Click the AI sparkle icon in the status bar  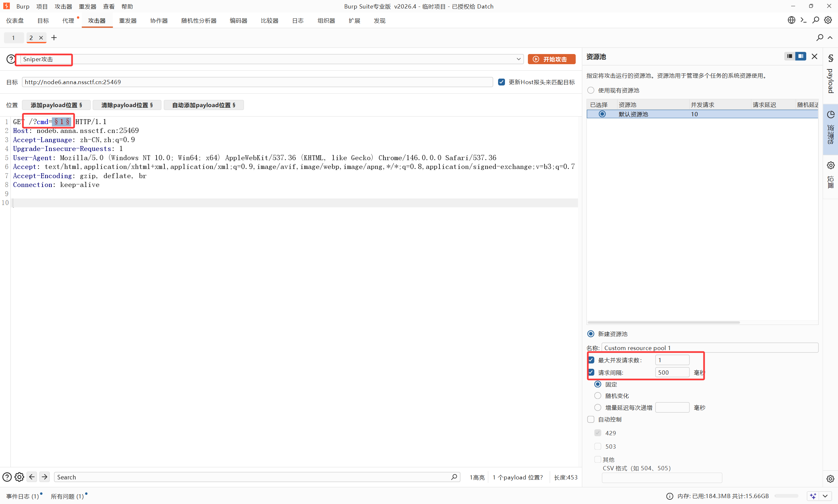(813, 496)
